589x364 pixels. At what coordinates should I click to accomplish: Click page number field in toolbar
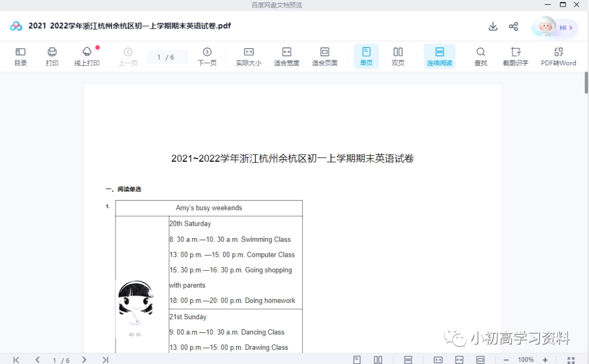[167, 57]
